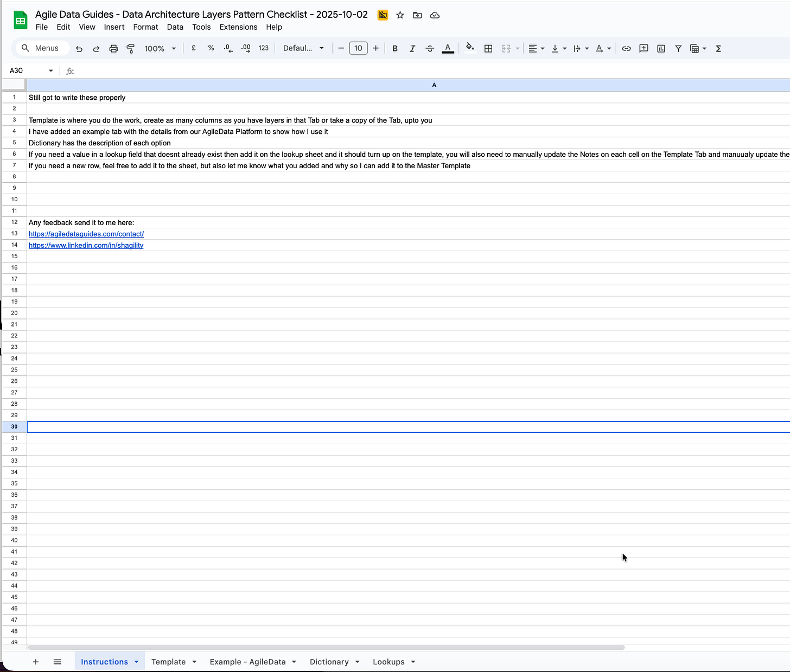Click the Insert link icon

(x=626, y=49)
